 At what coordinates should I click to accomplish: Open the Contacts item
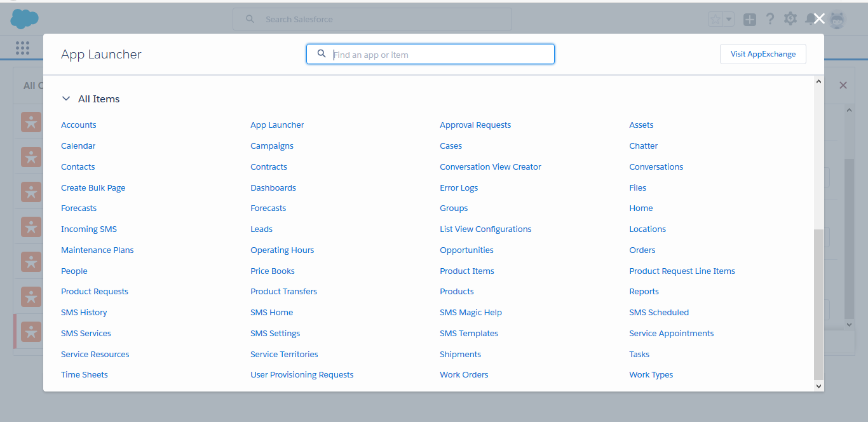(78, 167)
